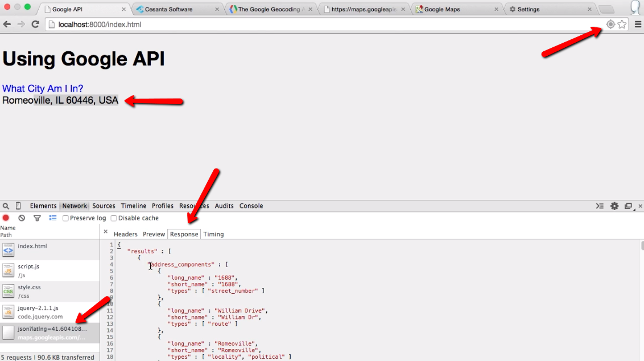Close the Google API browser tab
The height and width of the screenshot is (361, 644).
[123, 9]
